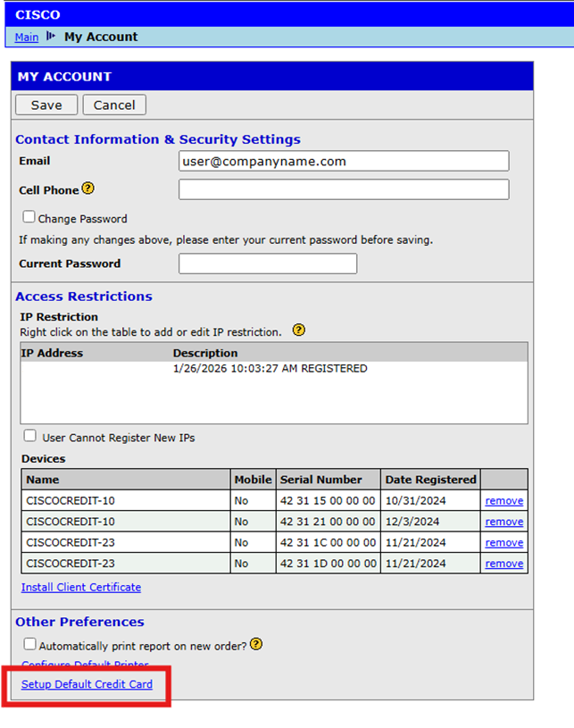574x728 pixels.
Task: Focus the Current Password field
Action: (268, 264)
